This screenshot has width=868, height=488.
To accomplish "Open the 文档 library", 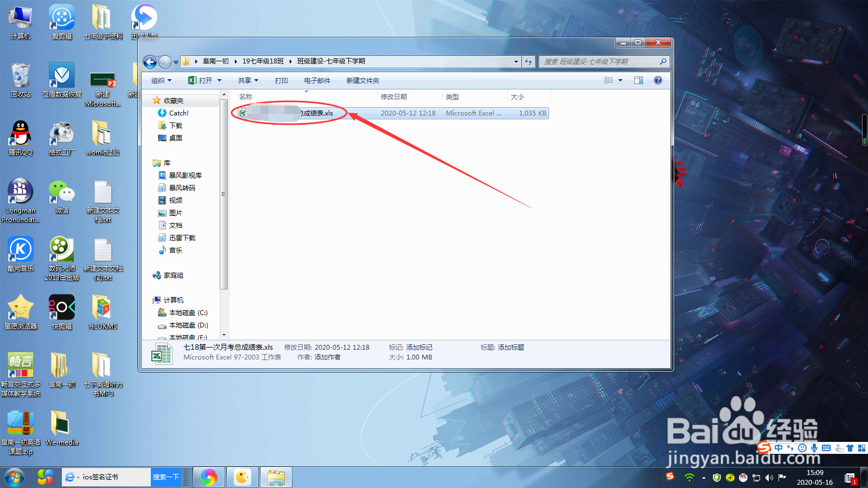I will 170,225.
